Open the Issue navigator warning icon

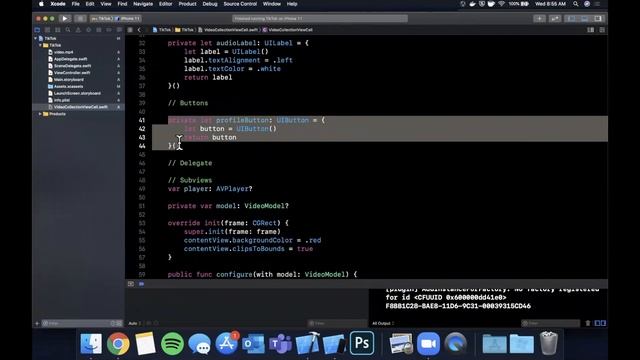click(x=78, y=30)
